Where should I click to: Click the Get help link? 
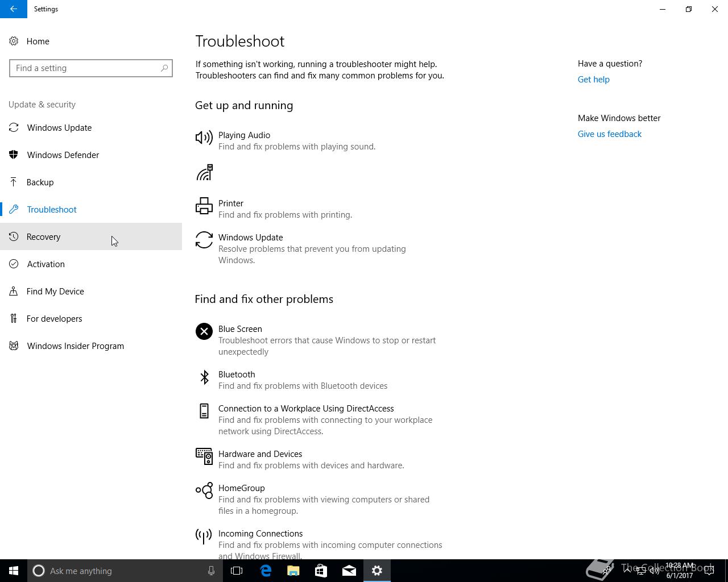(x=593, y=80)
